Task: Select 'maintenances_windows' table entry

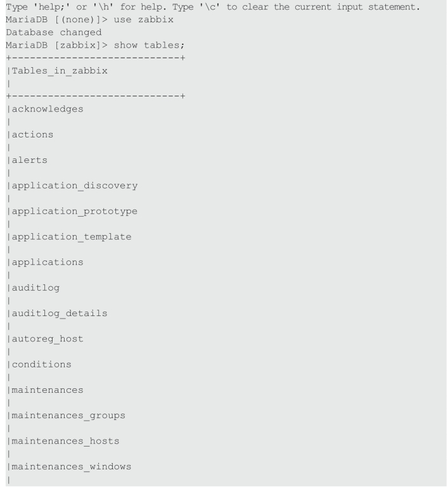Action: (72, 467)
